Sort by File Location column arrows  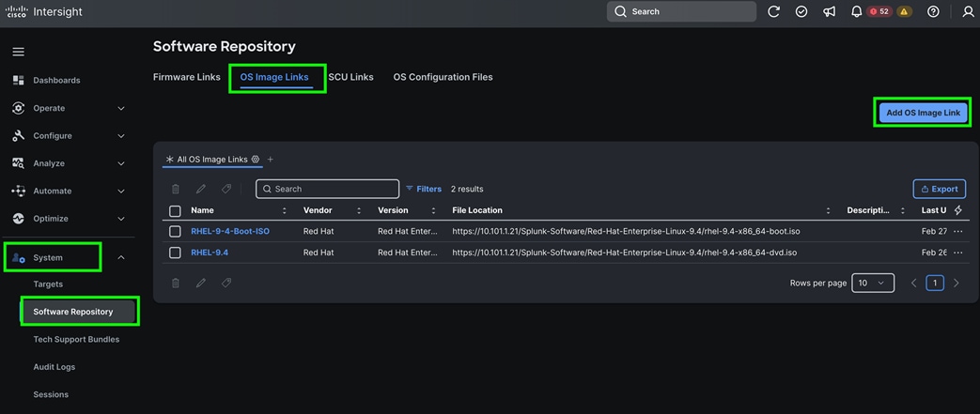tap(828, 210)
